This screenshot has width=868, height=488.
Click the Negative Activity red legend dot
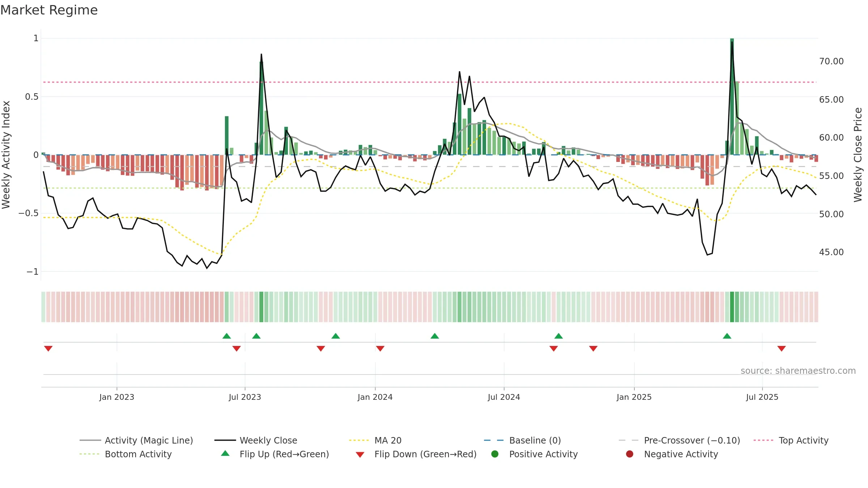pyautogui.click(x=630, y=454)
